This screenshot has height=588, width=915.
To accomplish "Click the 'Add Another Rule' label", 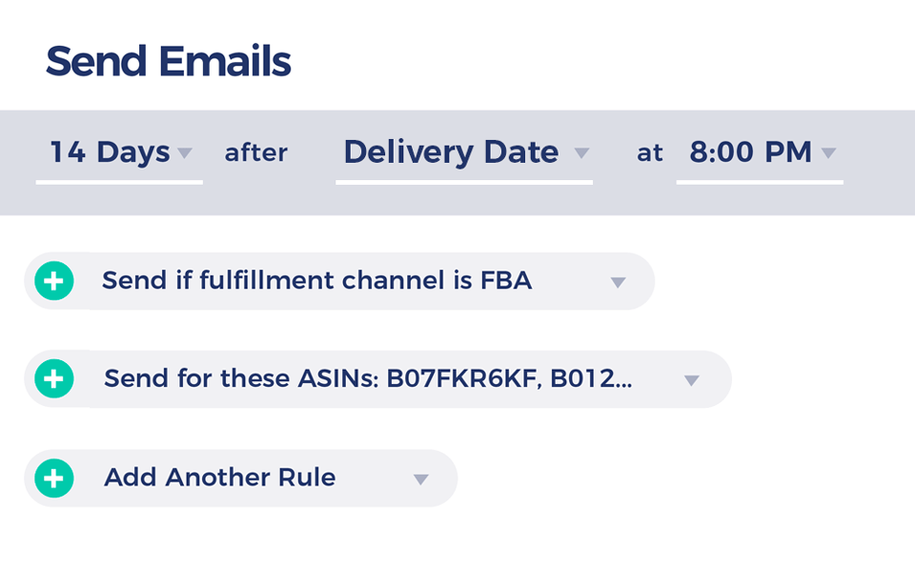I will 220,477.
